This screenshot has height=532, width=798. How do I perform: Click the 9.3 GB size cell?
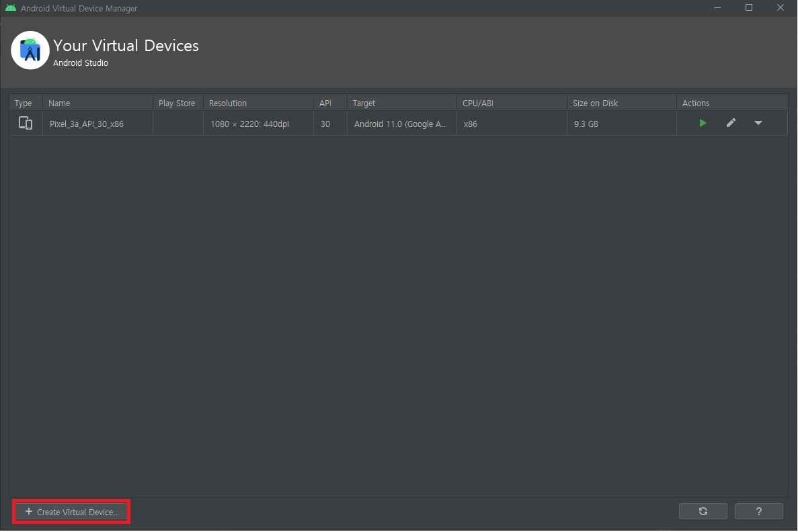coord(622,124)
